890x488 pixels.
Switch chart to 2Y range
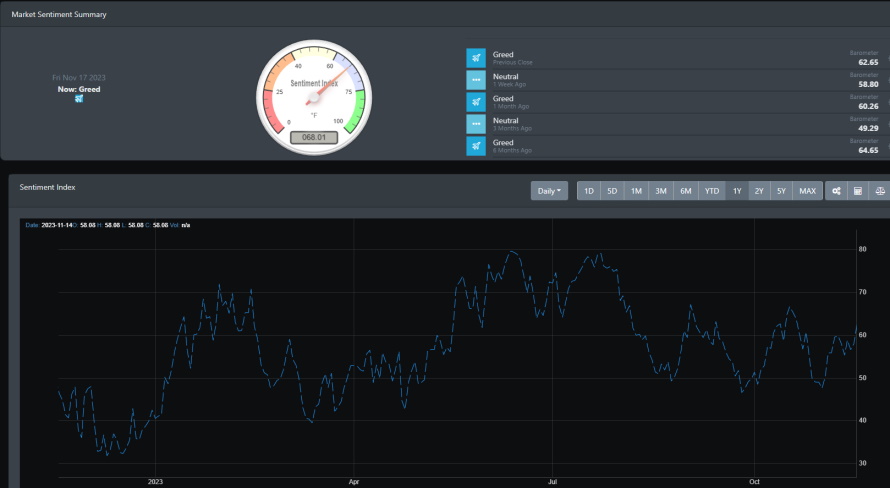pyautogui.click(x=759, y=191)
